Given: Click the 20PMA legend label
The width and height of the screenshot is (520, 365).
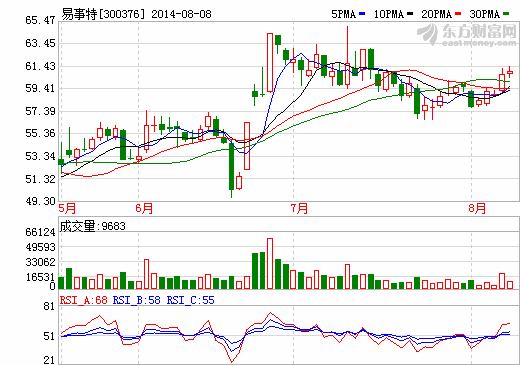Looking at the screenshot, I should pyautogui.click(x=436, y=14).
